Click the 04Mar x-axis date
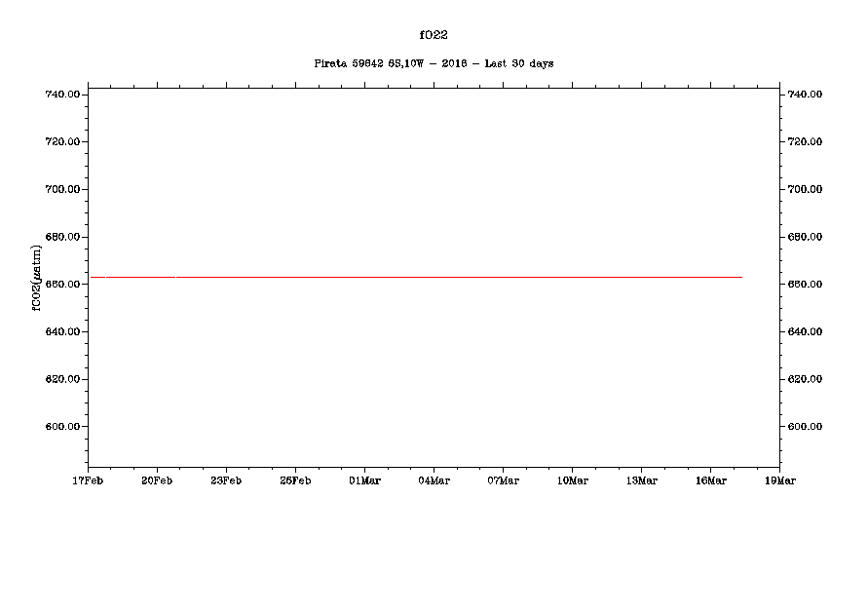Image resolution: width=868 pixels, height=614 pixels. [x=434, y=480]
